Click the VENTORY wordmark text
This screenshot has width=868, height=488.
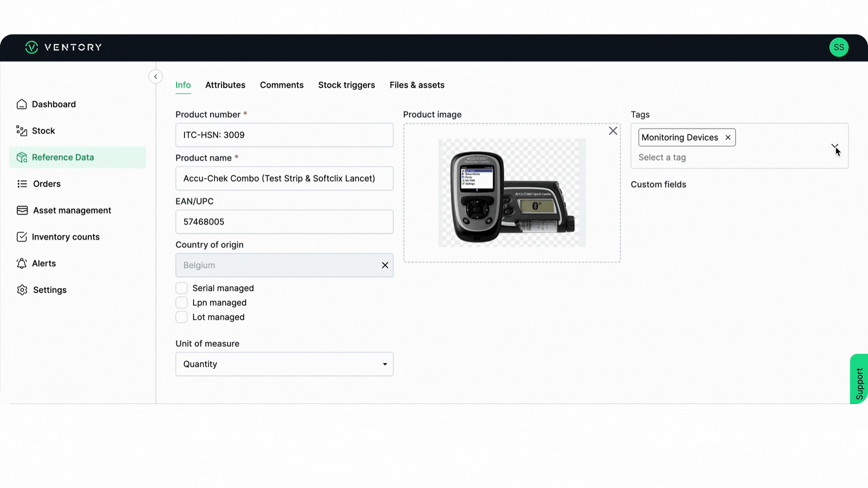pos(73,47)
